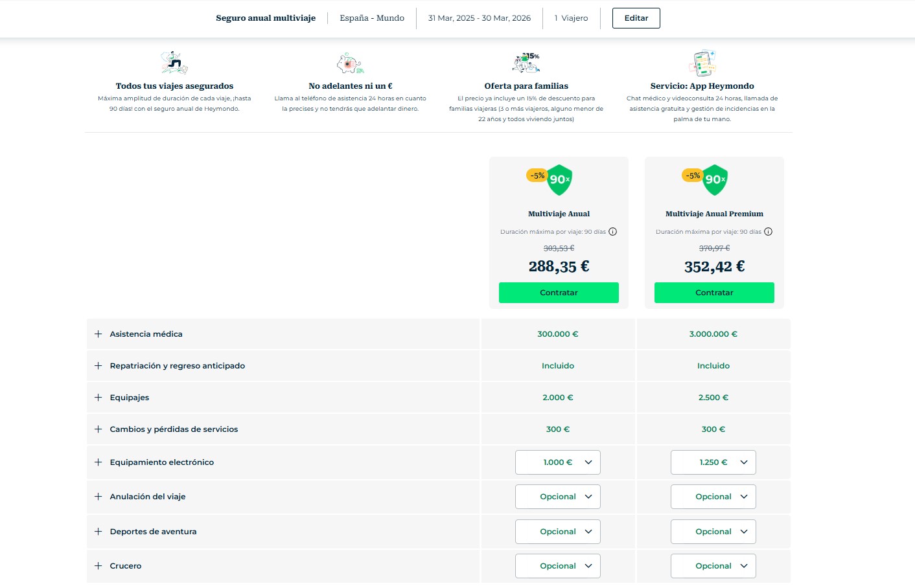Open Deportes de aventura dropdown for Premium
Image resolution: width=915 pixels, height=588 pixels.
(713, 532)
